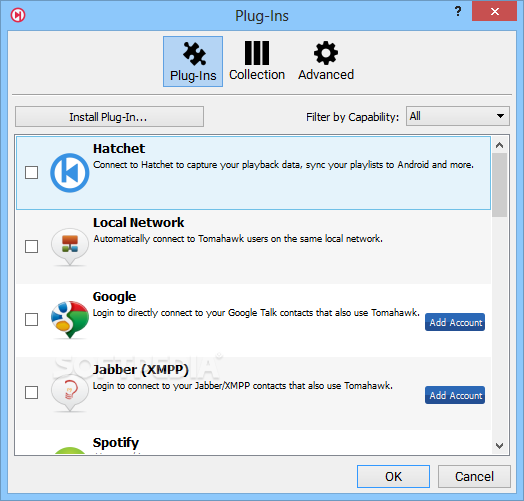Click the Hatchet logo icon
The width and height of the screenshot is (524, 501).
[70, 173]
